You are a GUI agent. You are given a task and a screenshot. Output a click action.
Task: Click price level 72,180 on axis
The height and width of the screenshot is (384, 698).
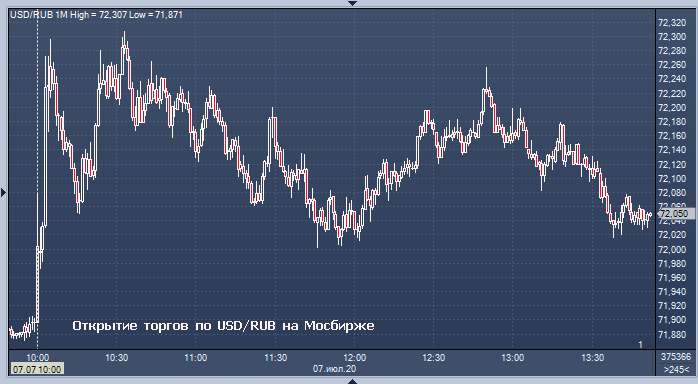click(672, 121)
